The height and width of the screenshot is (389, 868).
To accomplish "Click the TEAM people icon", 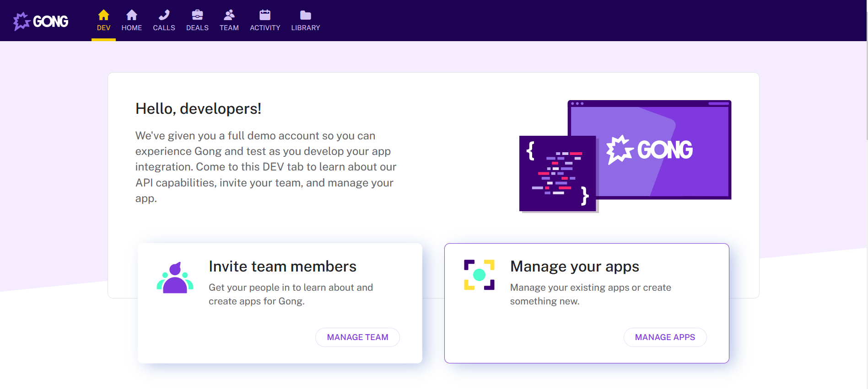I will coord(229,15).
